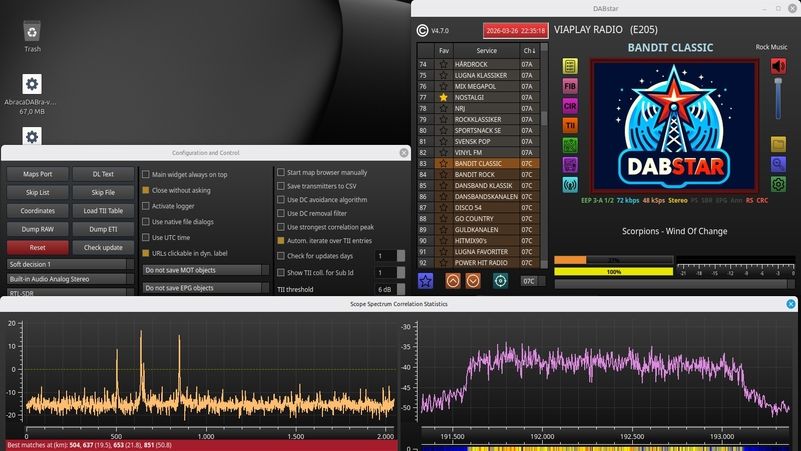Click the Check update button
801x451 pixels.
tap(102, 247)
